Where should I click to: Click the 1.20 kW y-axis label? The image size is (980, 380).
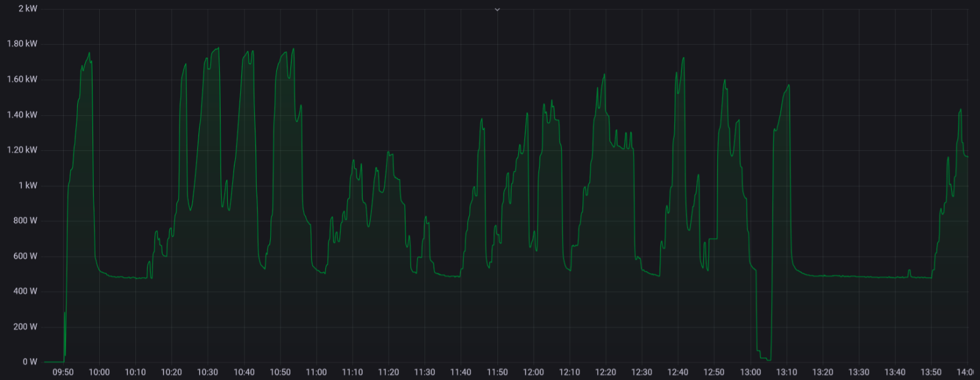click(22, 150)
